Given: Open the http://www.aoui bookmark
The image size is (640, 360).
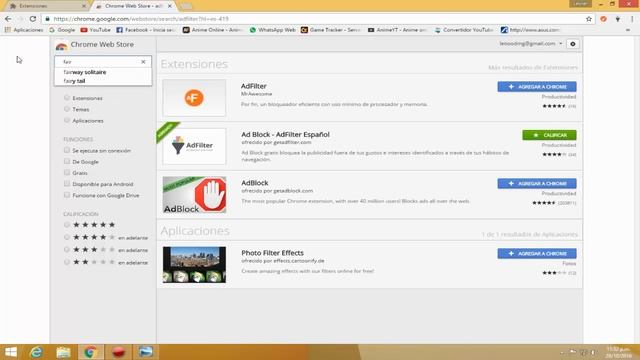Looking at the screenshot, I should tap(530, 30).
